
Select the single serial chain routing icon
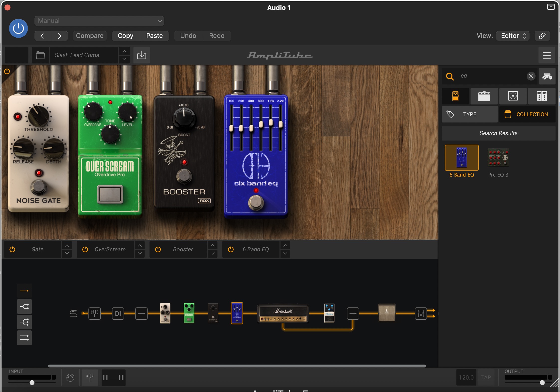pos(24,291)
